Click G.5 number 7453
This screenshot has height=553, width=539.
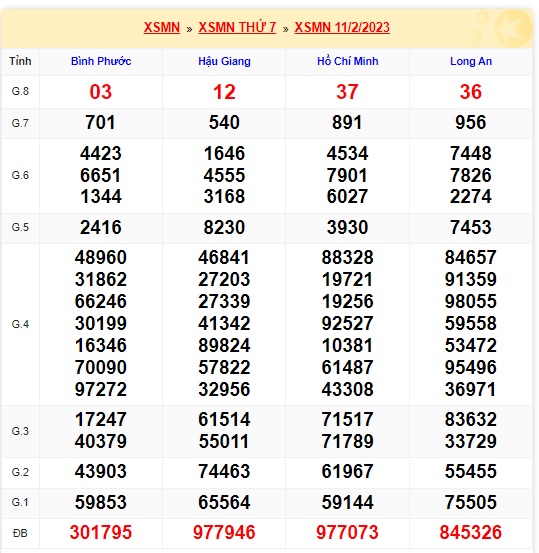tap(471, 227)
